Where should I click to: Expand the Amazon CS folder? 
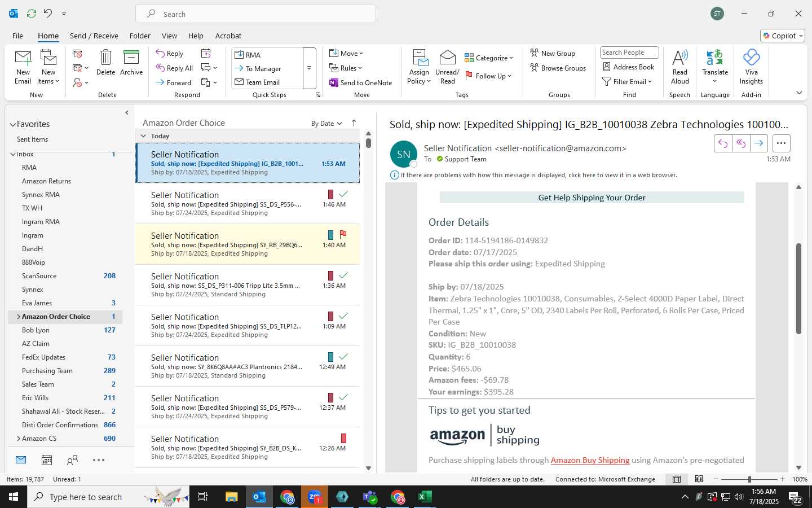(x=18, y=439)
